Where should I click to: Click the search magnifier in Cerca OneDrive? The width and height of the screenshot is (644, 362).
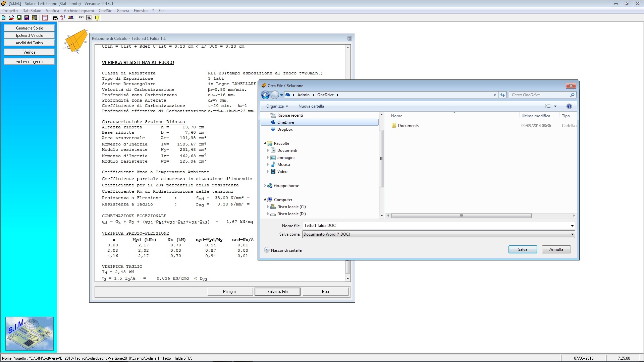pyautogui.click(x=572, y=95)
